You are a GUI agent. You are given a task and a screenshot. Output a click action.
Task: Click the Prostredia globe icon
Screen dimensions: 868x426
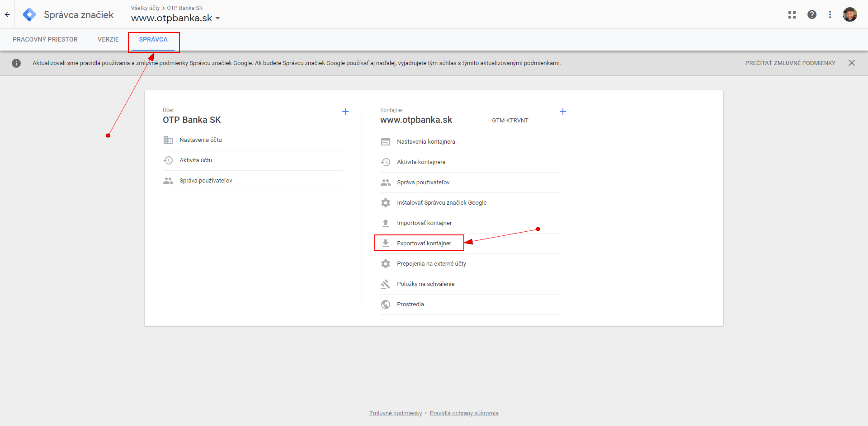point(386,304)
